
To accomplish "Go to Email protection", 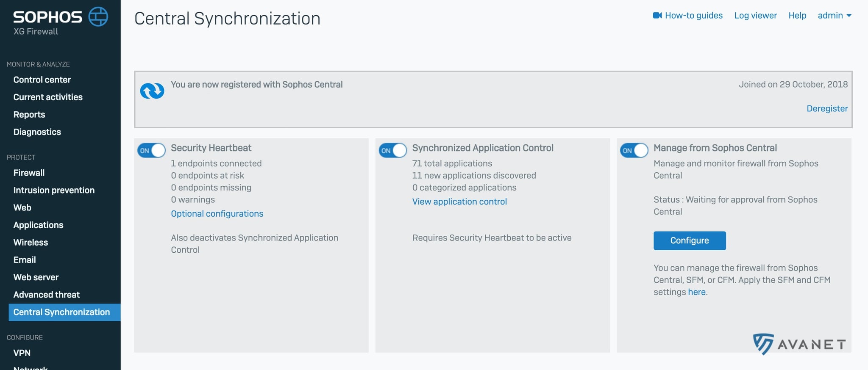I will pyautogui.click(x=25, y=260).
